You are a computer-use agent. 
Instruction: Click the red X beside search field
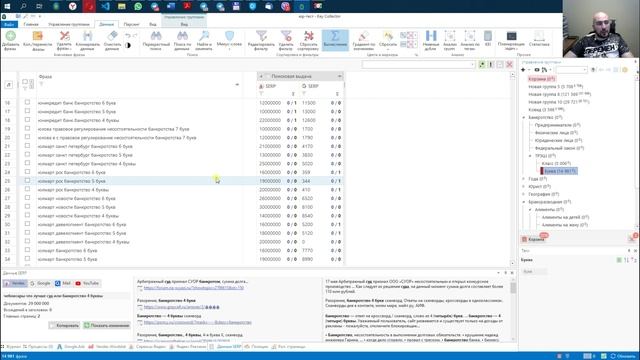coord(509,64)
